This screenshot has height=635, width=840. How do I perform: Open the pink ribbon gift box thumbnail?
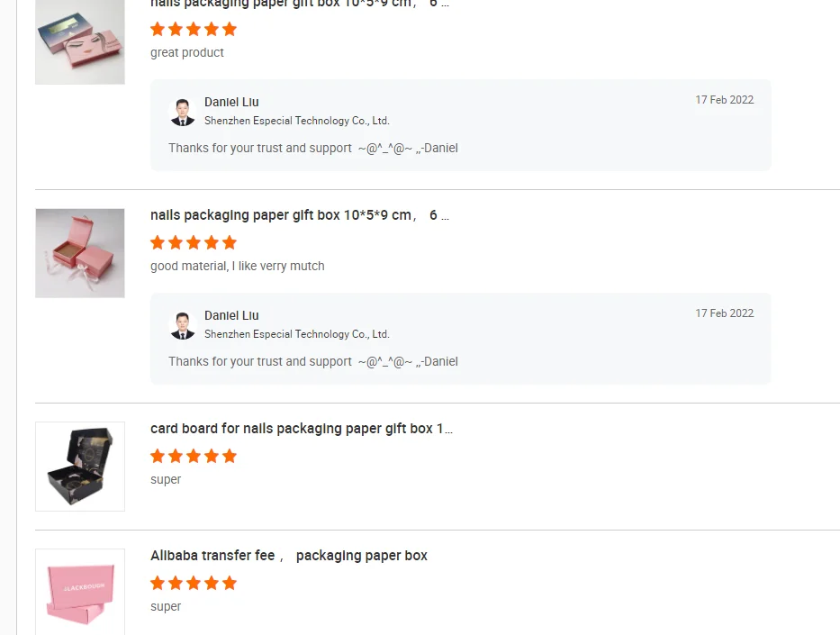click(79, 253)
